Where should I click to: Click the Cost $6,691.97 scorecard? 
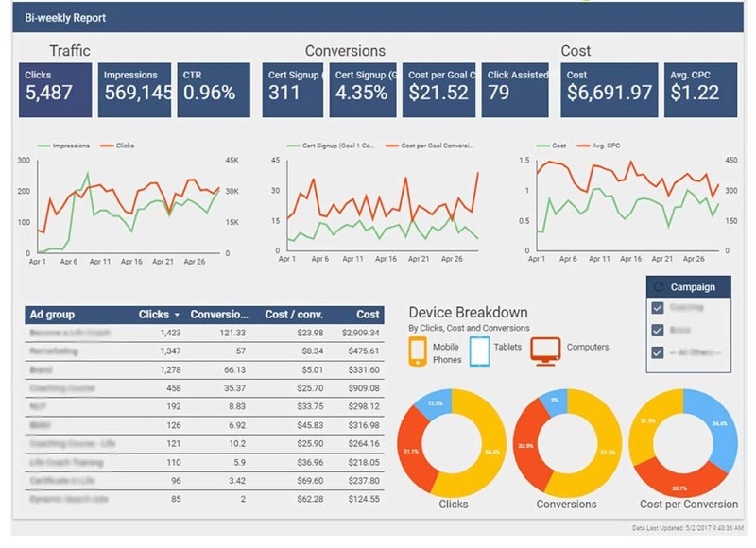[609, 90]
